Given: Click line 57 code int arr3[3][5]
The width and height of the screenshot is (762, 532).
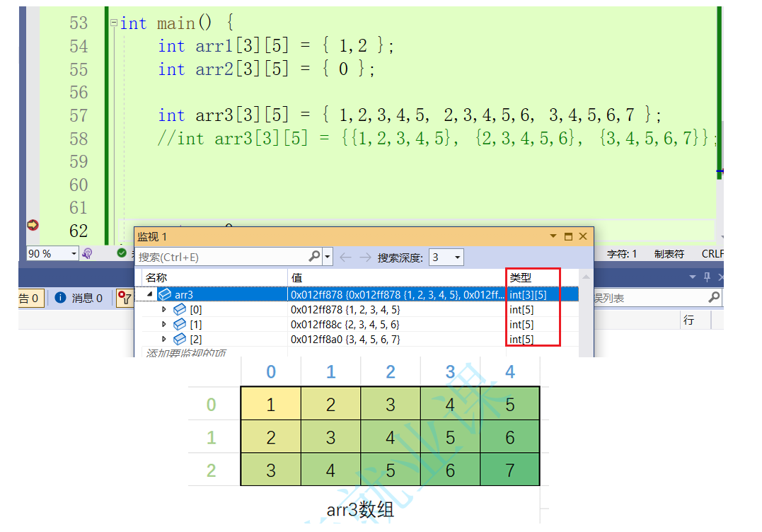Looking at the screenshot, I should click(x=409, y=115).
